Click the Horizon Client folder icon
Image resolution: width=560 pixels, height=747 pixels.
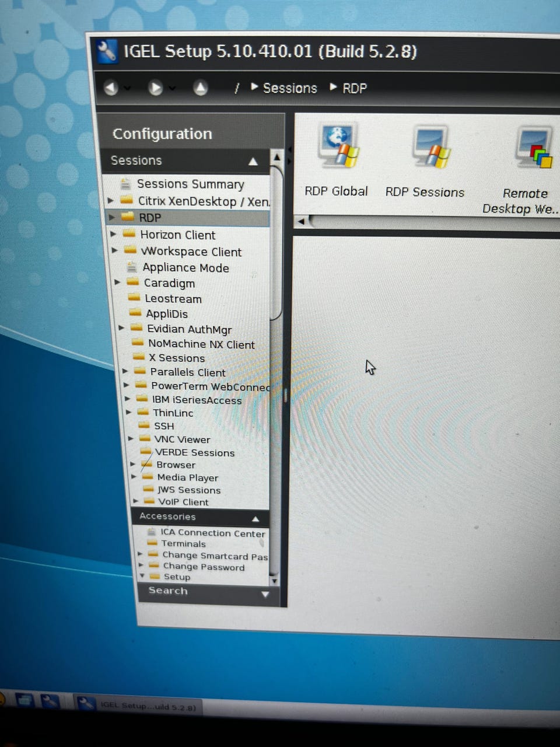[129, 234]
